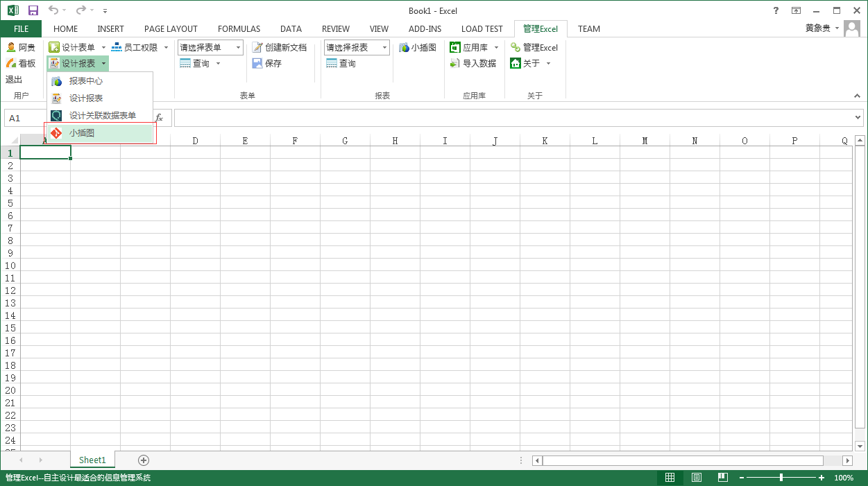This screenshot has height=486, width=868.
Task: Click the 保存 button in the 表单 group
Action: coord(266,63)
